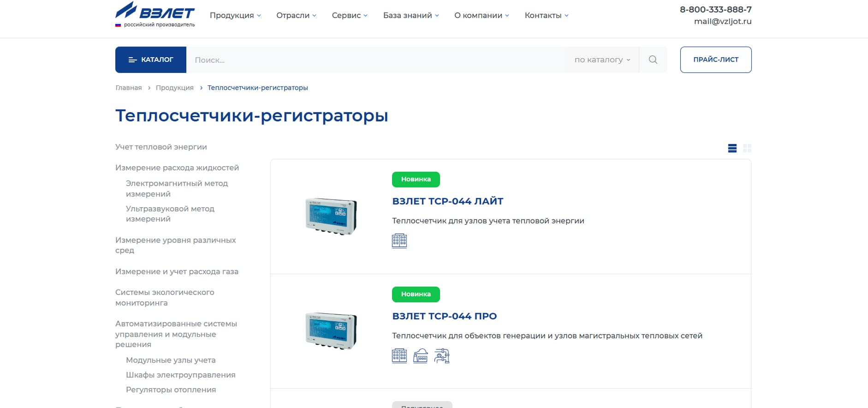Click the Прайс-лист button

[x=715, y=60]
